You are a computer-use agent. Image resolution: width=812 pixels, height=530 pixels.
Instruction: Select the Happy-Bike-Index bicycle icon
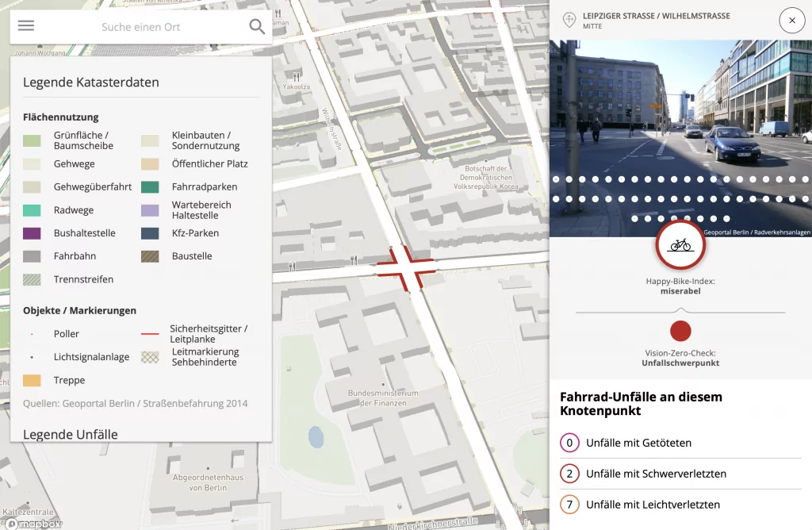tap(680, 246)
